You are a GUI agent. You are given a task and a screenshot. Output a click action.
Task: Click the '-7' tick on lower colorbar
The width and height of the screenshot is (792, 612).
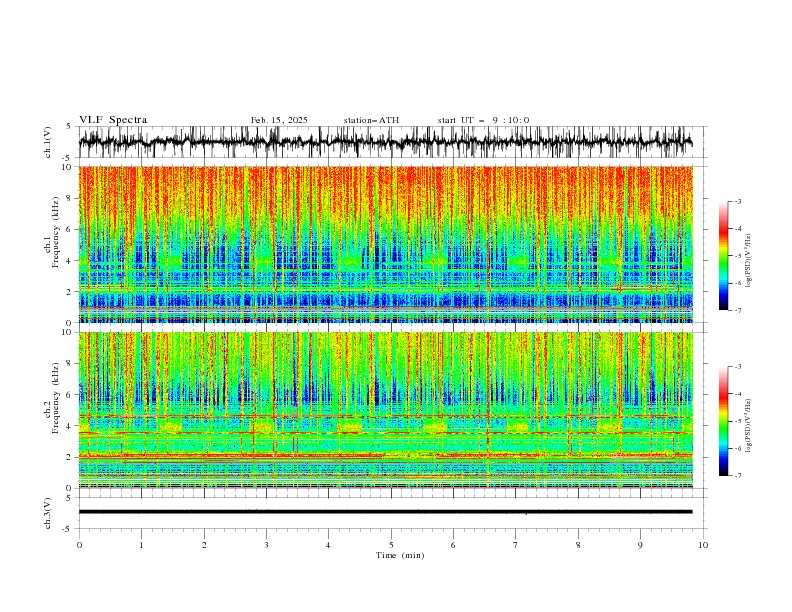pos(738,476)
